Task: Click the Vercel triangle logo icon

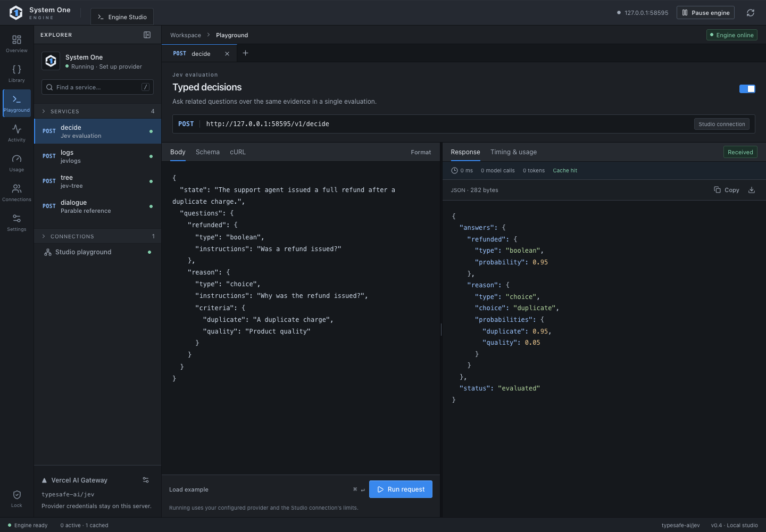Action: point(44,480)
